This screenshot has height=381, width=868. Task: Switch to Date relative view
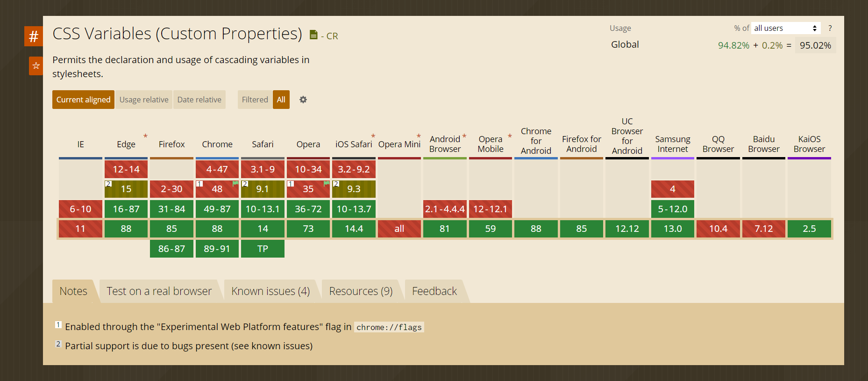coord(199,100)
